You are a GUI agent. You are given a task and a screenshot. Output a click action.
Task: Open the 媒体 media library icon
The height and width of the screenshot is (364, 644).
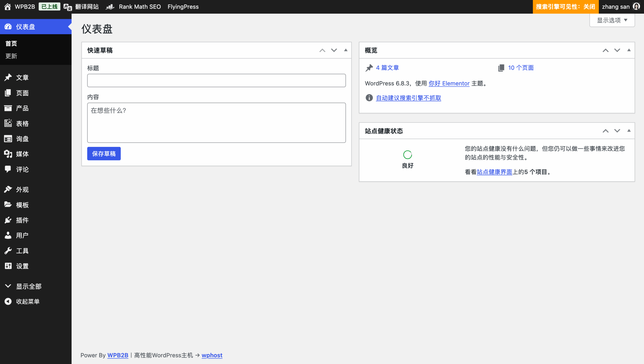8,154
